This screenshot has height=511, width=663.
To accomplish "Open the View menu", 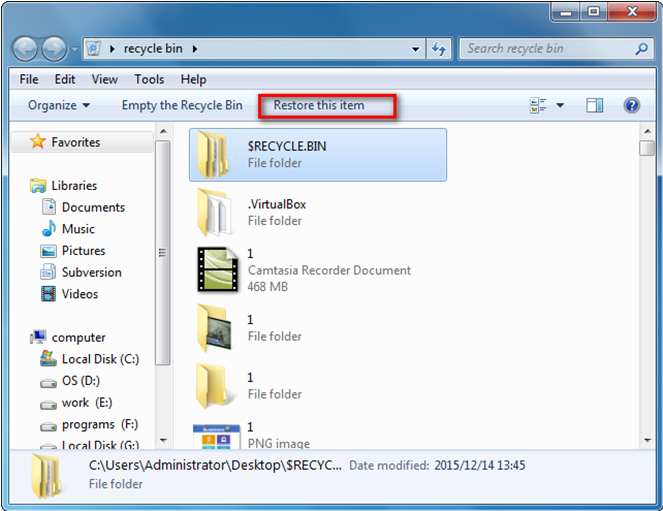I will coord(105,79).
